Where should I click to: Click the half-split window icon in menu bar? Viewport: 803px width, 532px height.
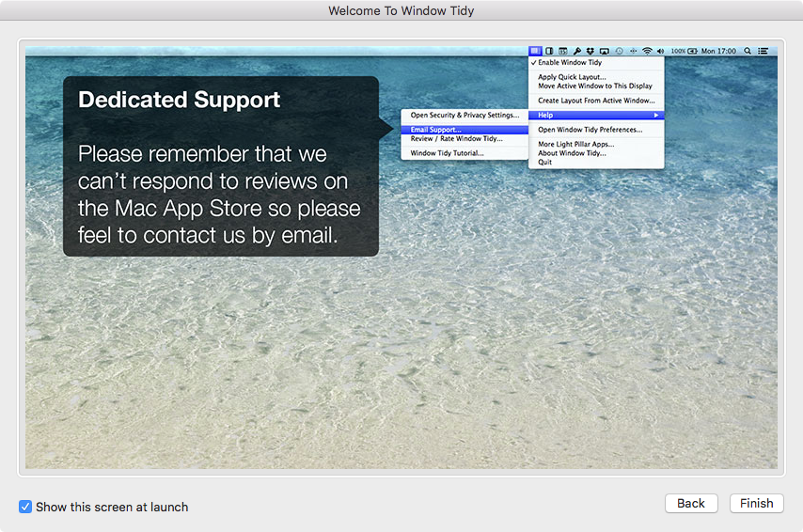click(549, 51)
